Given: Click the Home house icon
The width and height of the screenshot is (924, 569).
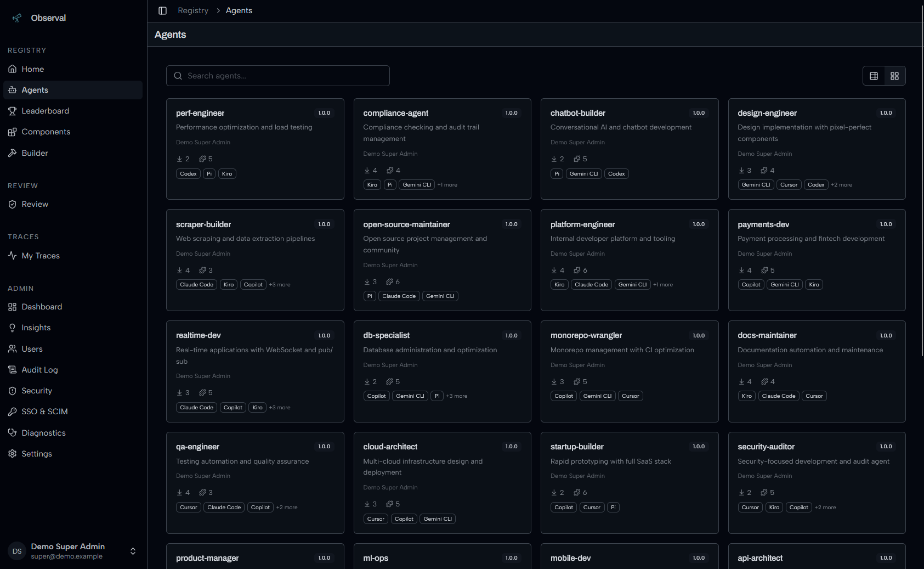Looking at the screenshot, I should pyautogui.click(x=13, y=69).
